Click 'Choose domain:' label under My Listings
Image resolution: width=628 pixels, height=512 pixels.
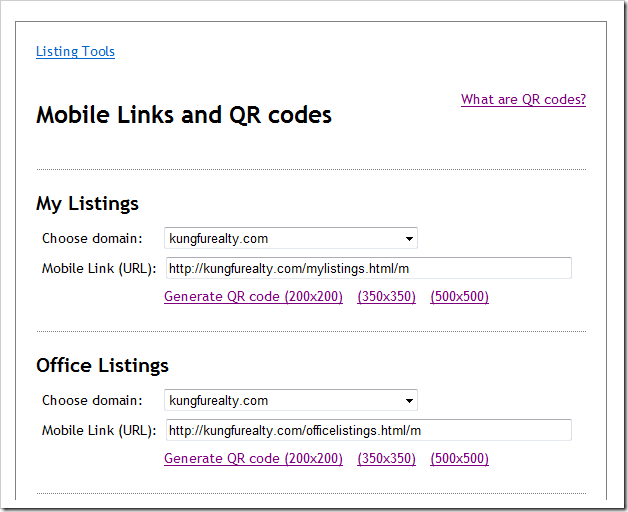[92, 238]
